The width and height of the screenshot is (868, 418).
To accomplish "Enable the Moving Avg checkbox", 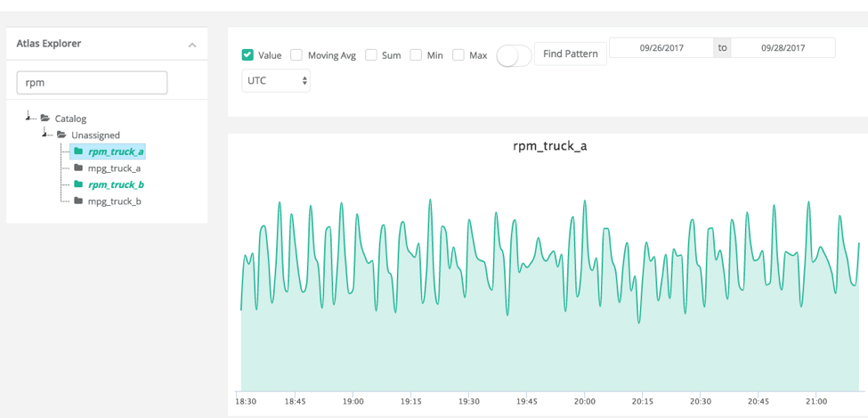I will [296, 55].
